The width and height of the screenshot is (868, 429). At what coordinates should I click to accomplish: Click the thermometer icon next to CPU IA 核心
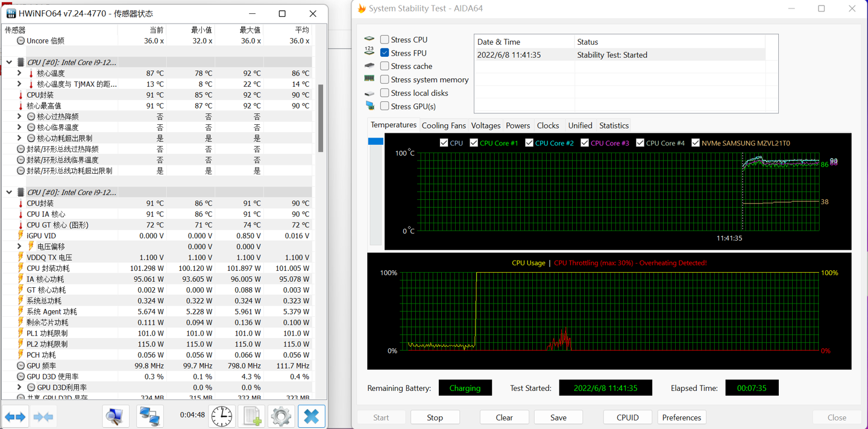click(x=20, y=214)
